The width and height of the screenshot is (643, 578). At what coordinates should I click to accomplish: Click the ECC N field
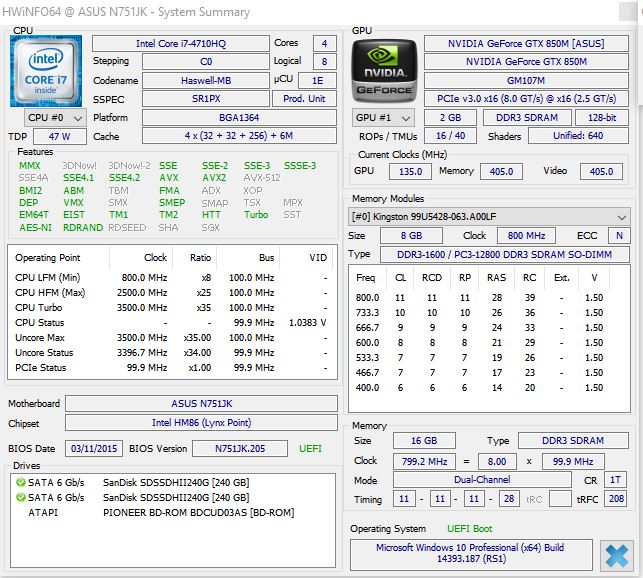619,235
